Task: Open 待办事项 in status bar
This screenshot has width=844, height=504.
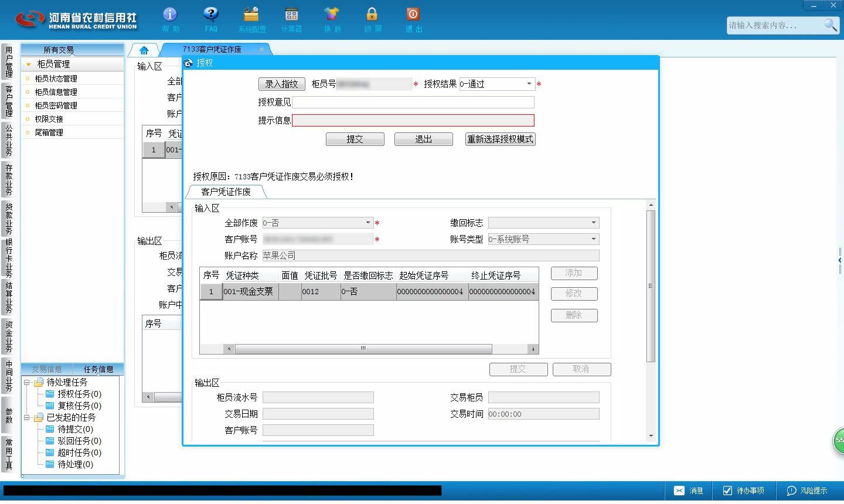Action: click(743, 491)
